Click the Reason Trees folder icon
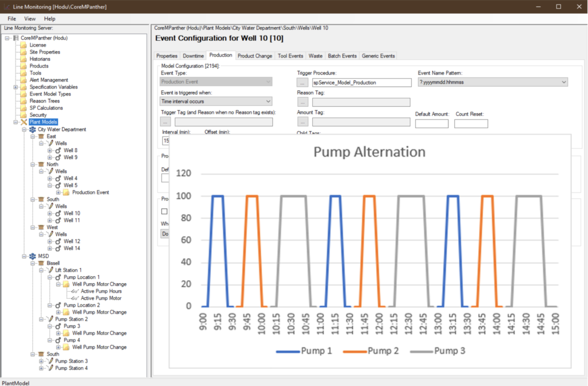The image size is (588, 386). click(24, 101)
